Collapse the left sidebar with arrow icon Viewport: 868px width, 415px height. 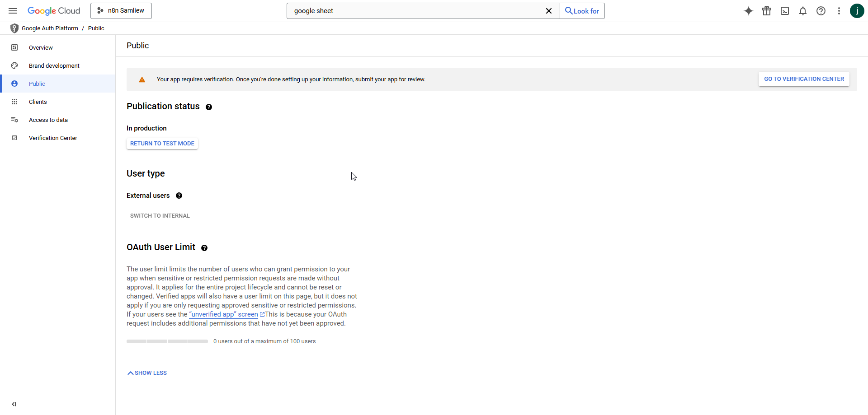(14, 404)
